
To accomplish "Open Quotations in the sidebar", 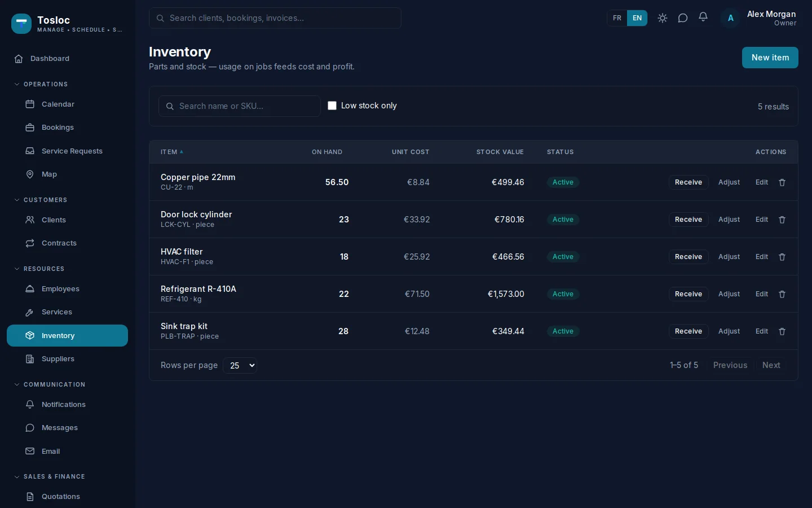I will coord(67,497).
